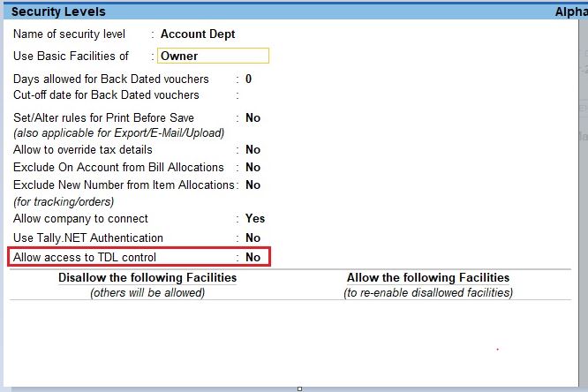Viewport: 588px width, 392px height.
Task: Click the Account Dept security level name
Action: (198, 34)
